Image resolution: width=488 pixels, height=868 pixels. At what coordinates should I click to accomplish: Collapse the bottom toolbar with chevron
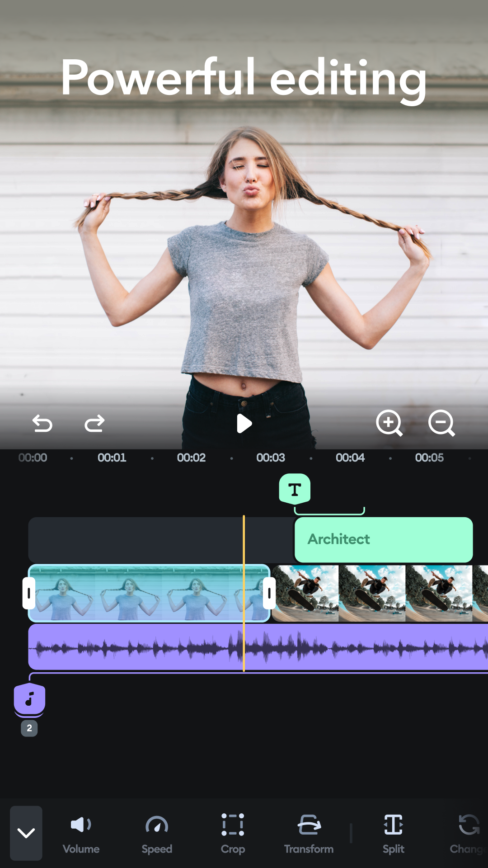[26, 833]
